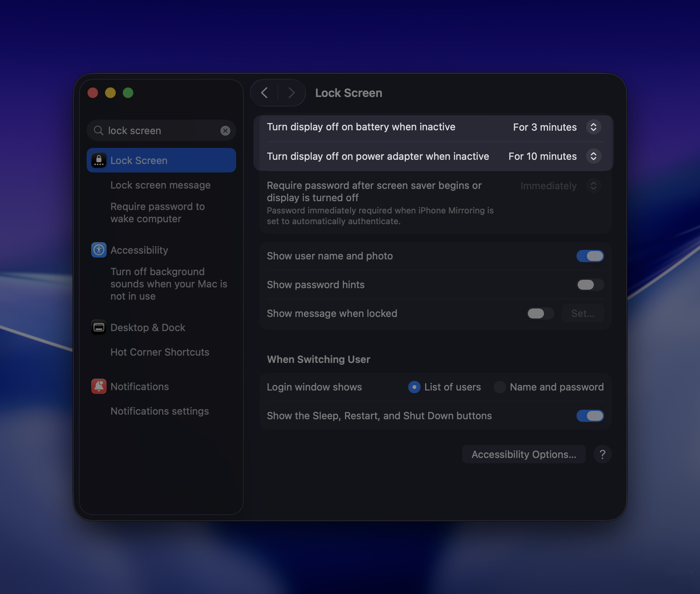The height and width of the screenshot is (594, 700).
Task: Expand the Require password Immediately dropdown
Action: tap(593, 186)
